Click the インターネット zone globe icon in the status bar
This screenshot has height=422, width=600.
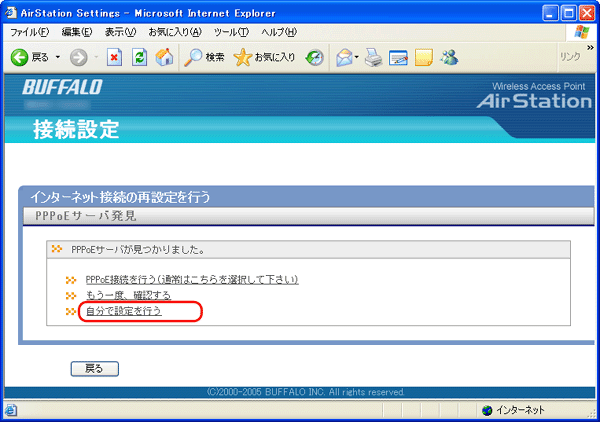click(x=487, y=410)
